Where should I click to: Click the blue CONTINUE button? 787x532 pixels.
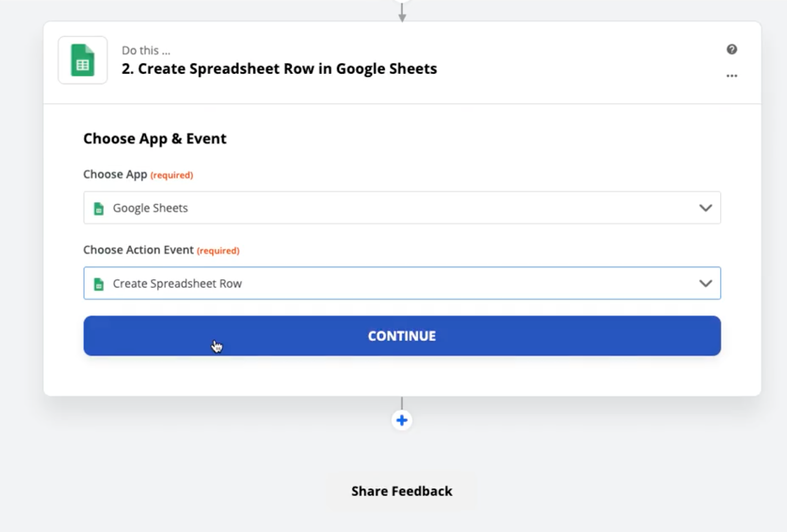(x=402, y=336)
